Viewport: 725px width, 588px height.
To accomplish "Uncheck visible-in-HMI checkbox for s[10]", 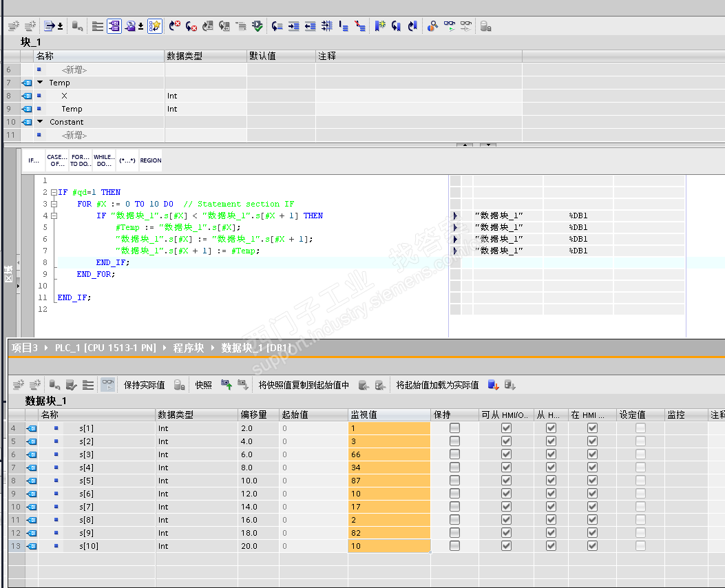I will (592, 546).
